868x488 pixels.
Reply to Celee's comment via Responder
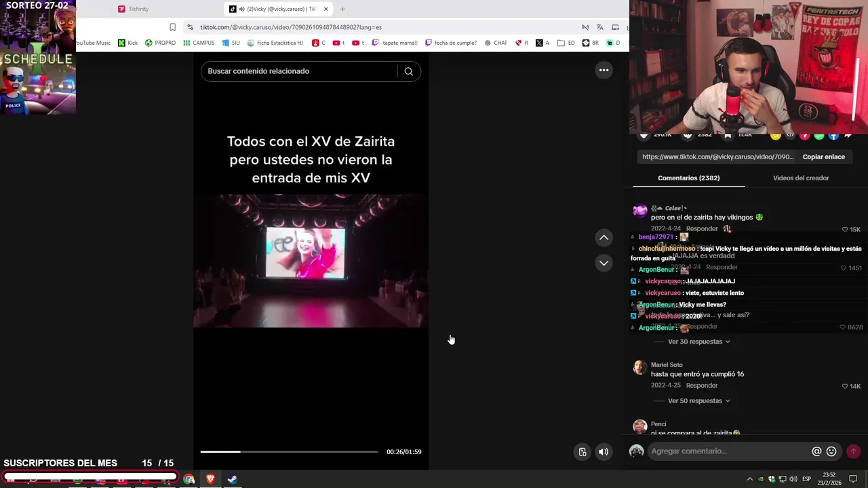click(702, 228)
